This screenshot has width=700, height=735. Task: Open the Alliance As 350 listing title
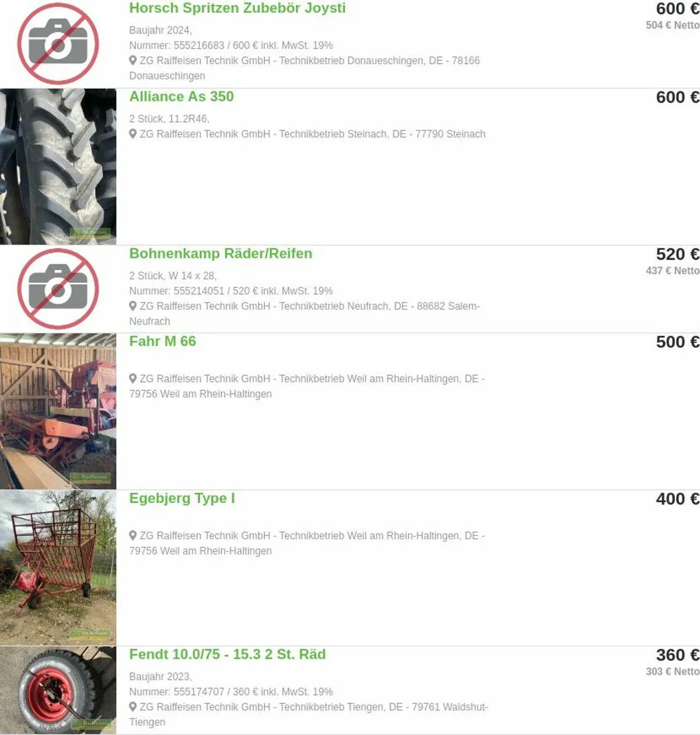point(181,96)
